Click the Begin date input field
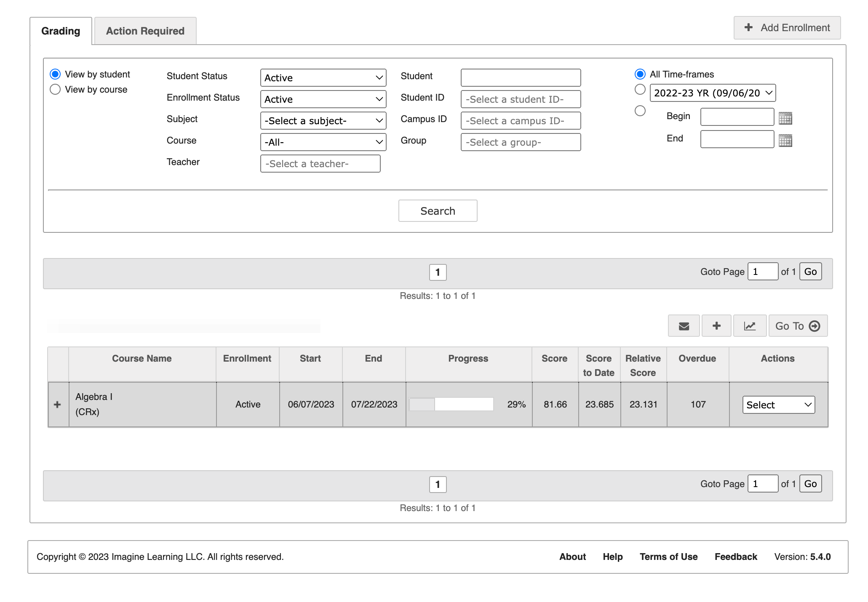This screenshot has height=602, width=868. point(737,117)
